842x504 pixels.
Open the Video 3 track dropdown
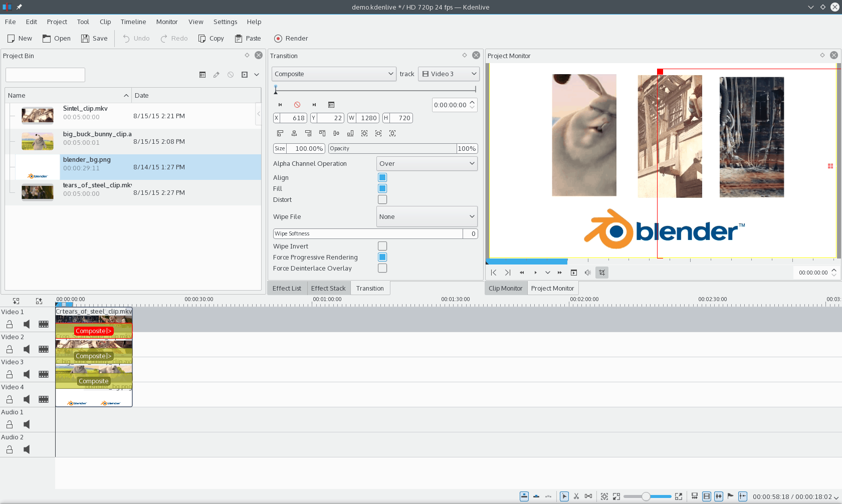[x=449, y=74]
